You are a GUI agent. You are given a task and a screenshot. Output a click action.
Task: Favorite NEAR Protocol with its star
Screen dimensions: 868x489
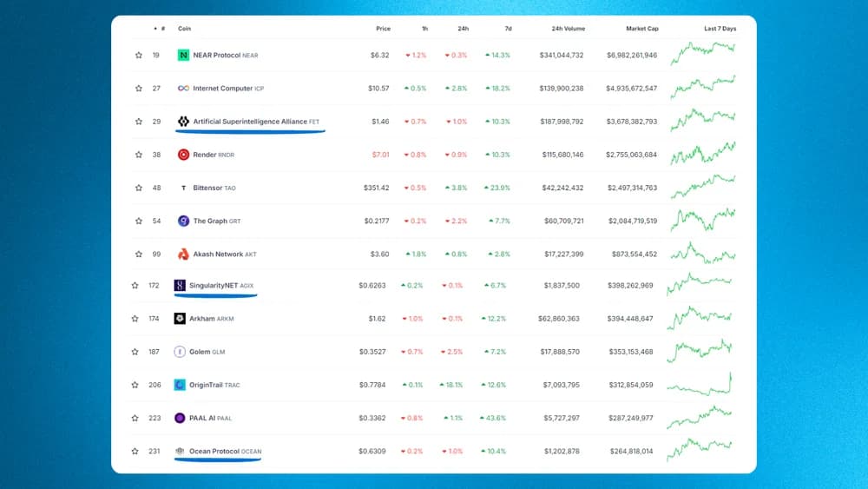(138, 56)
